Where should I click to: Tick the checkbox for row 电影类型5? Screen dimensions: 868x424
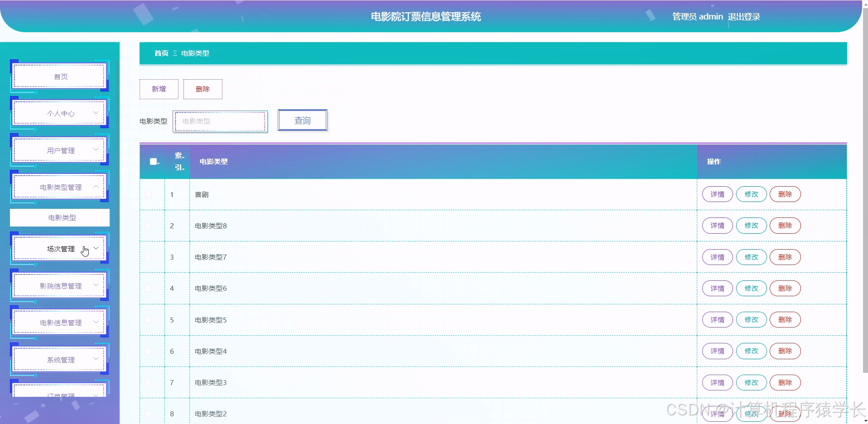(x=148, y=320)
